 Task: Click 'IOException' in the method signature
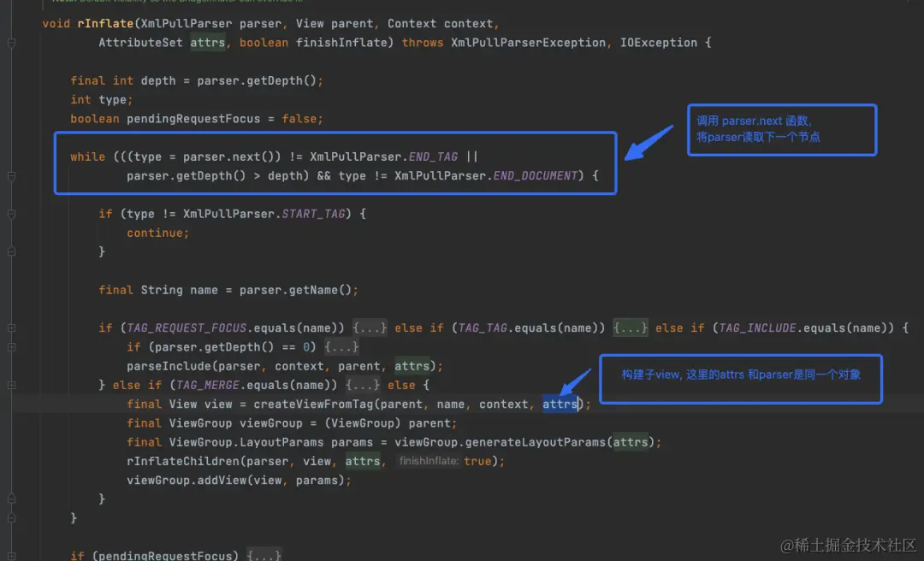point(658,43)
